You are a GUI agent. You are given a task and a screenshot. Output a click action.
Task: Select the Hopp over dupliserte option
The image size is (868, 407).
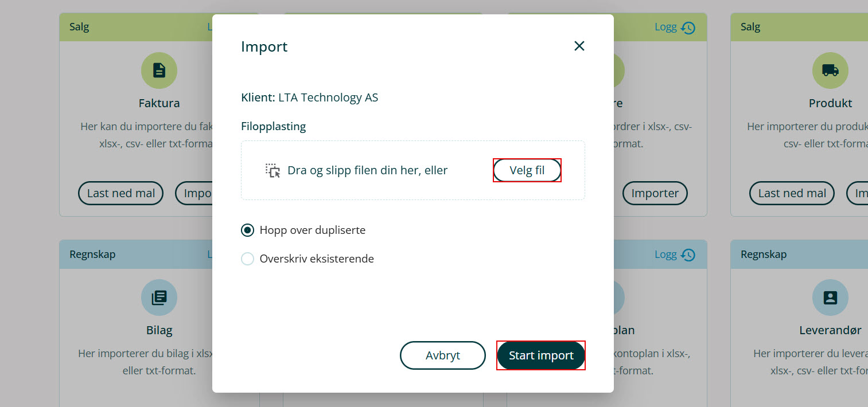pyautogui.click(x=247, y=230)
